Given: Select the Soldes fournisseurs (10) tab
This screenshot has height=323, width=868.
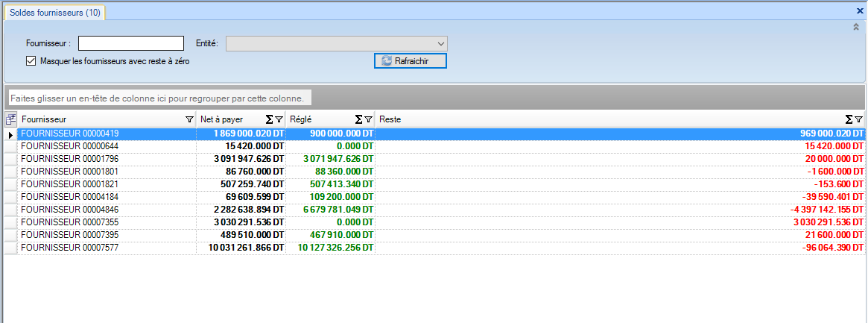Looking at the screenshot, I should (x=55, y=12).
